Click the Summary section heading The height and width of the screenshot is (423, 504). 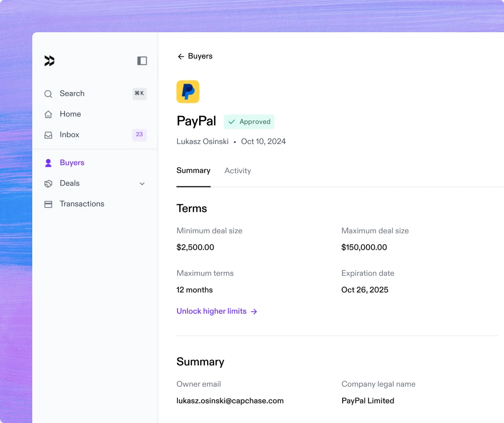[200, 362]
